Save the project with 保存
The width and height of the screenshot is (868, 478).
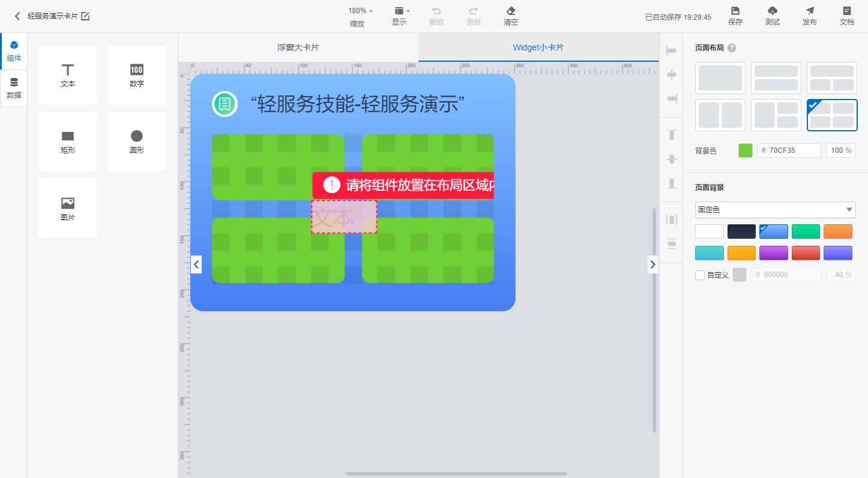pyautogui.click(x=735, y=16)
